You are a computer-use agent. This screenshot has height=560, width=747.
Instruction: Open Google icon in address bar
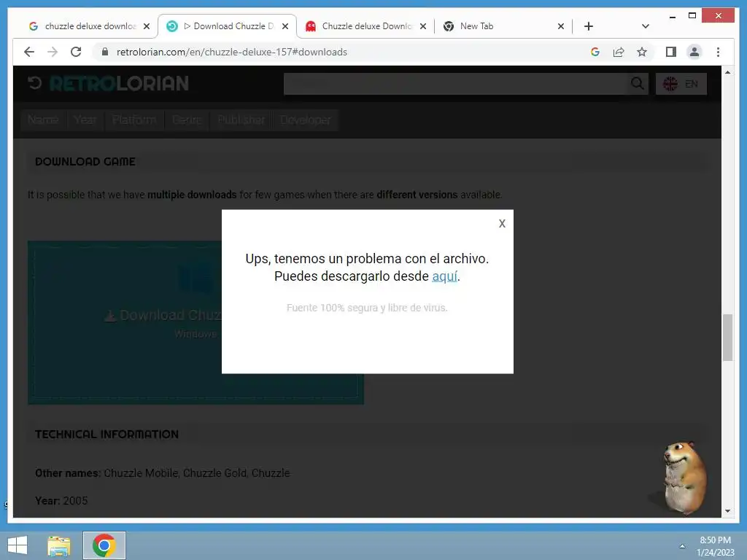click(x=595, y=52)
